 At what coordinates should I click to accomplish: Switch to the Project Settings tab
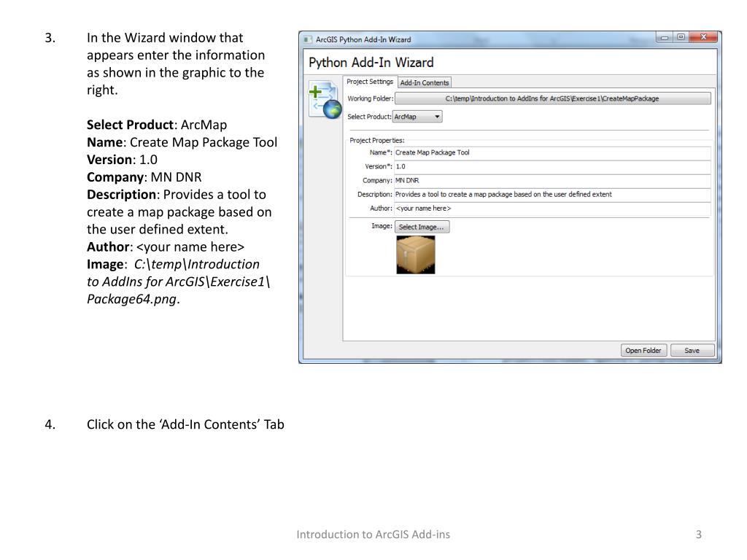tap(370, 82)
